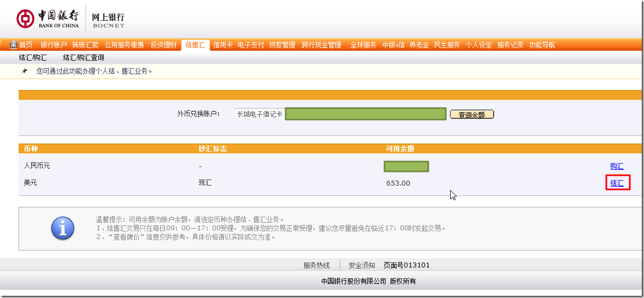Viewport: 644px width, 298px height.
Task: Open the 跨行现金管理 menu
Action: tap(322, 45)
